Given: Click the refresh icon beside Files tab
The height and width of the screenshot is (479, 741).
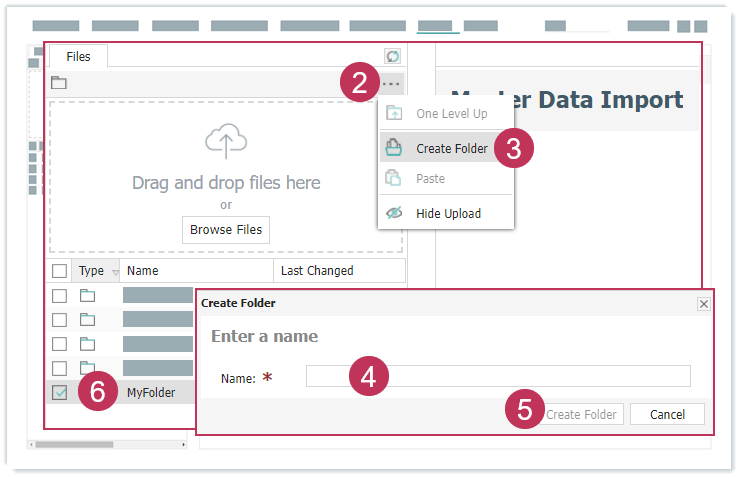Looking at the screenshot, I should 392,57.
